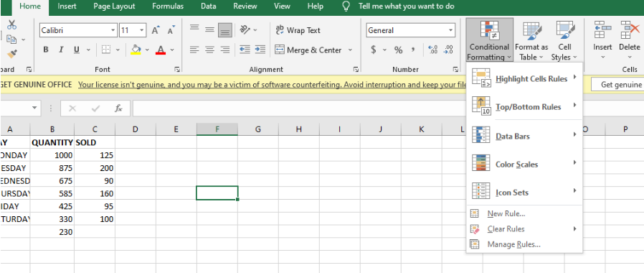Align text left
This screenshot has width=644, height=273.
click(194, 50)
